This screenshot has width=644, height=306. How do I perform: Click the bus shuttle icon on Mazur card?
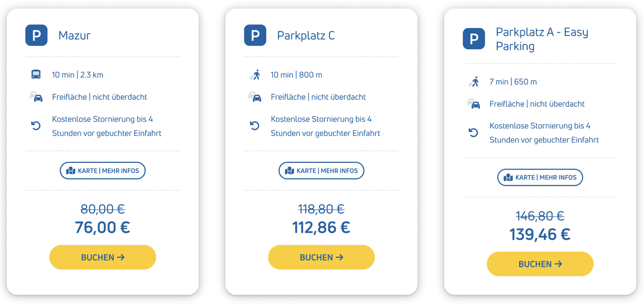36,74
